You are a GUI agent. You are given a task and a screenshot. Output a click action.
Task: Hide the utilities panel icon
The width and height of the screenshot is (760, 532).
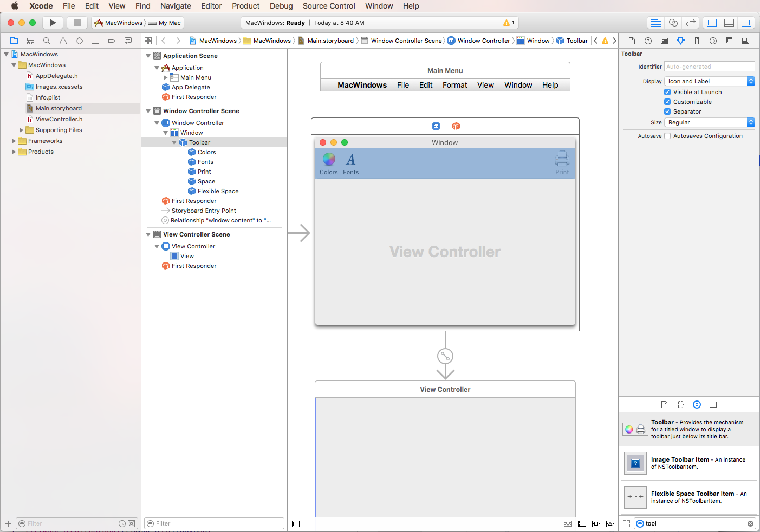[x=746, y=22]
